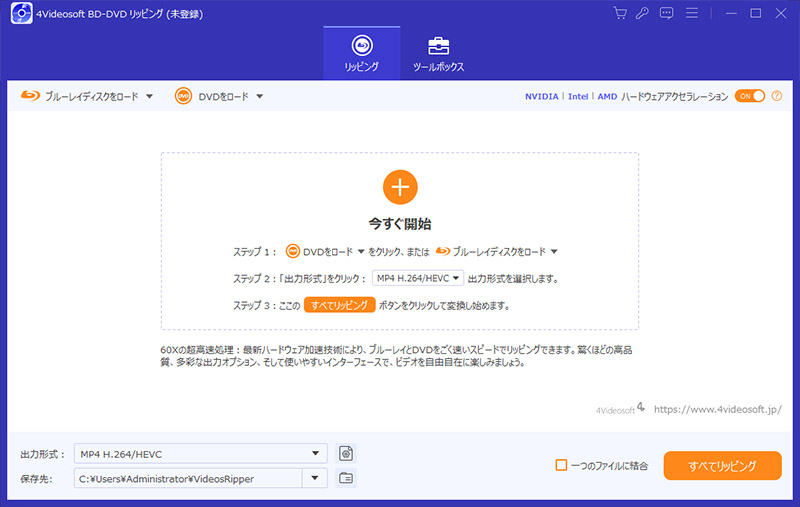Maximize the 4Videosoft window
Image resolution: width=800 pixels, height=507 pixels.
[756, 13]
